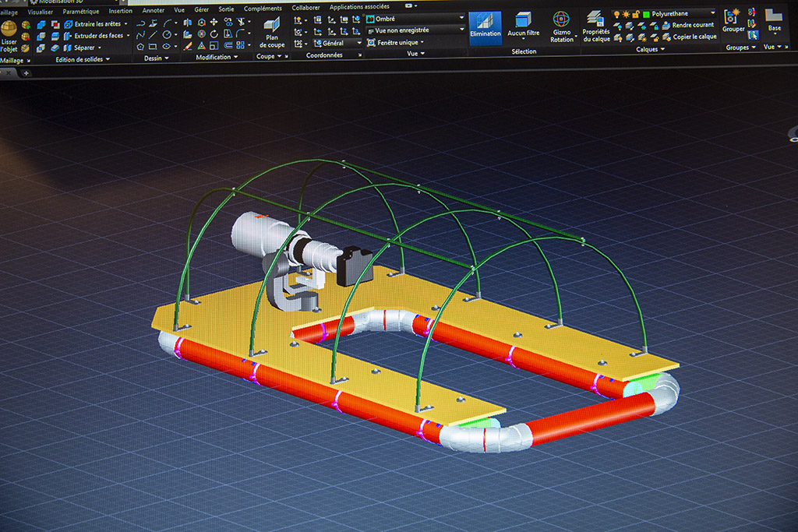Open Applications associées tab
Viewport: 798px width, 532px height.
(359, 6)
